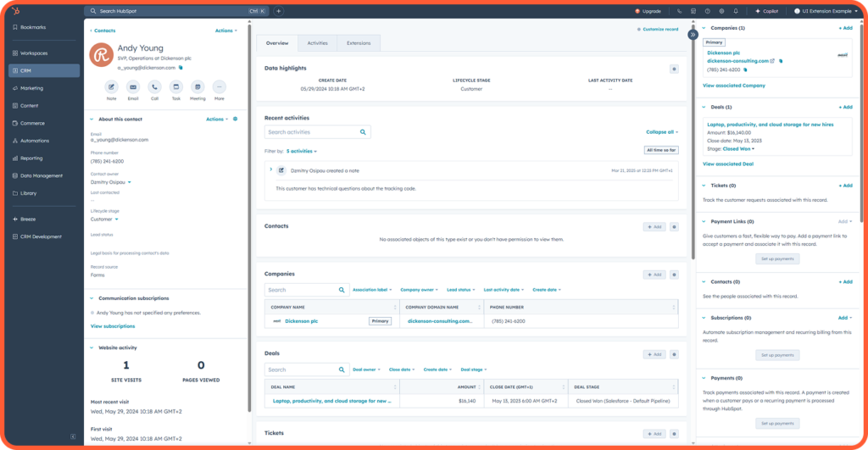Image resolution: width=868 pixels, height=450 pixels.
Task: Click the Email icon in contact actions
Action: click(133, 87)
